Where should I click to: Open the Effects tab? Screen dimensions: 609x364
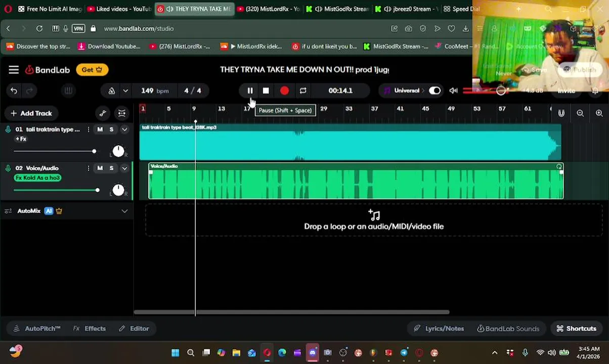point(90,329)
